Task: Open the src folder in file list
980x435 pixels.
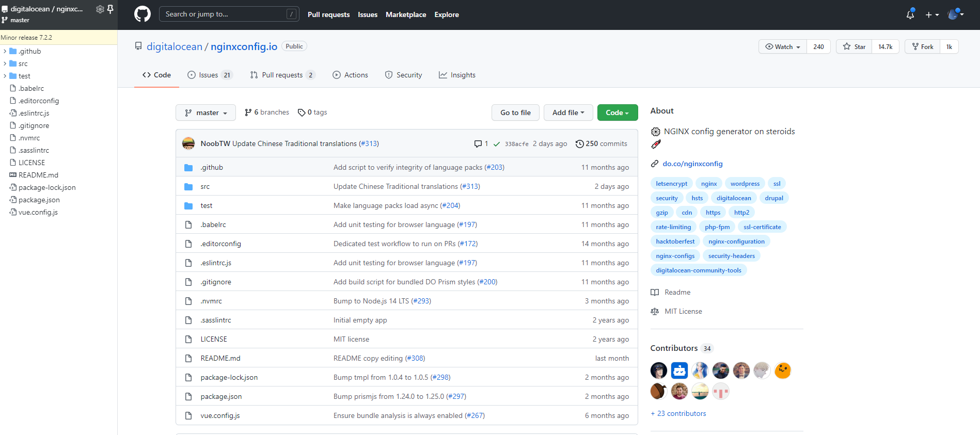Action: click(x=205, y=186)
